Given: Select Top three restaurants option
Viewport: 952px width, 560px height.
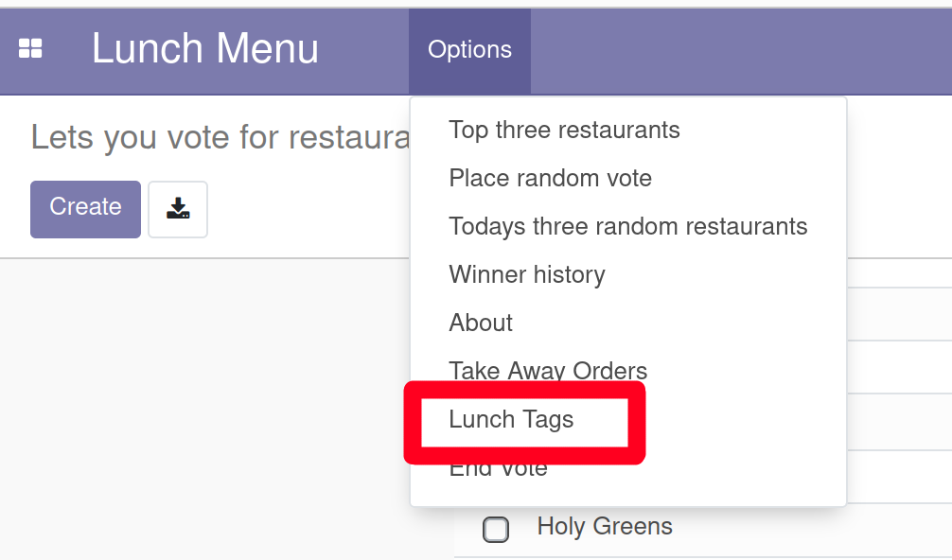Looking at the screenshot, I should tap(564, 130).
